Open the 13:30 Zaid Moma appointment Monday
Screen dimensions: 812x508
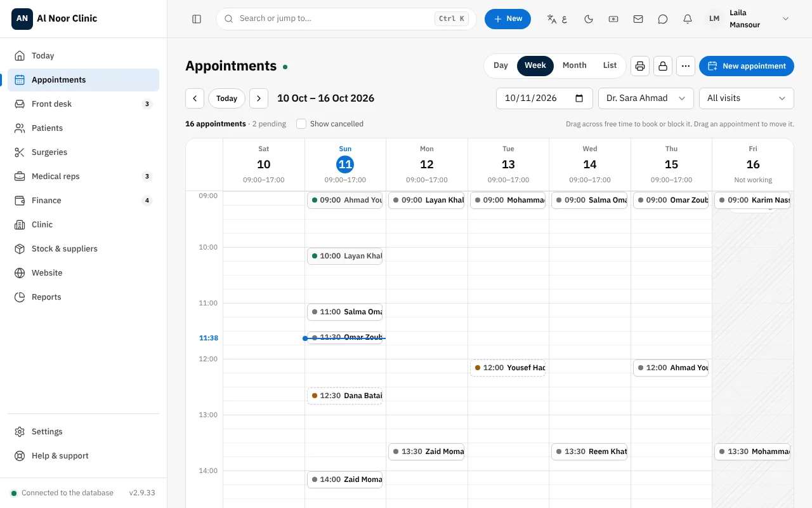coord(426,451)
